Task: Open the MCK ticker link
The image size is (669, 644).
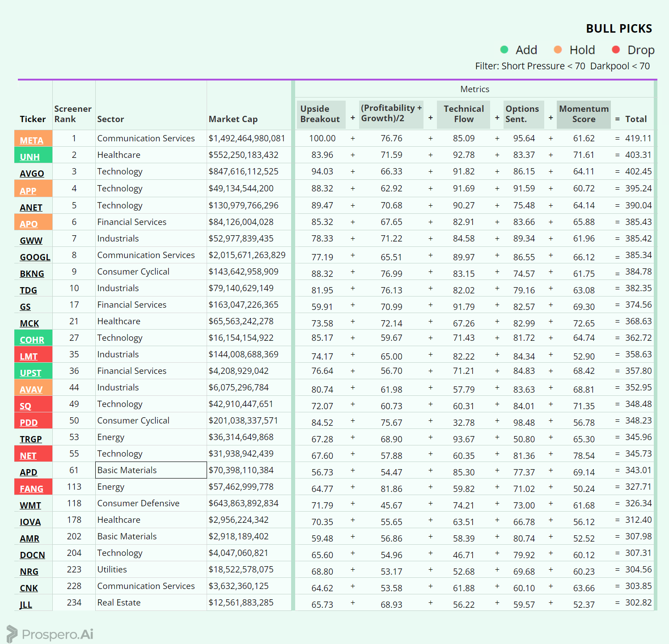Action: point(29,323)
